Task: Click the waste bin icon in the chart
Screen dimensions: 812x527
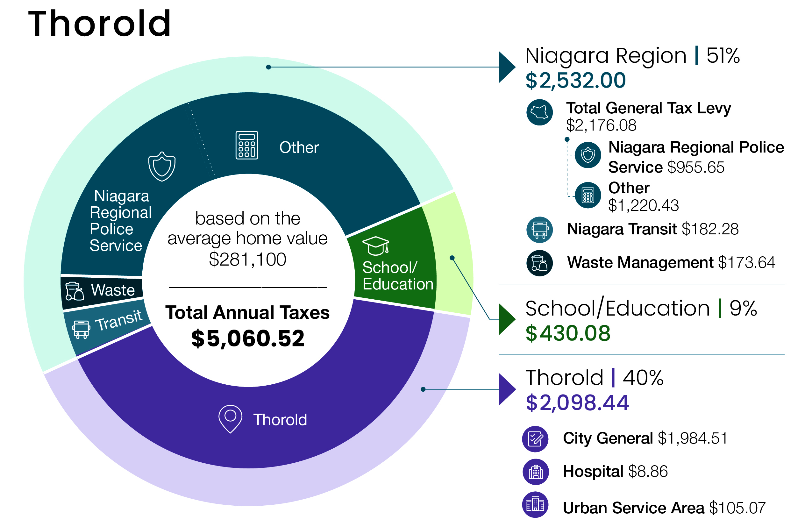Action: pos(75,291)
